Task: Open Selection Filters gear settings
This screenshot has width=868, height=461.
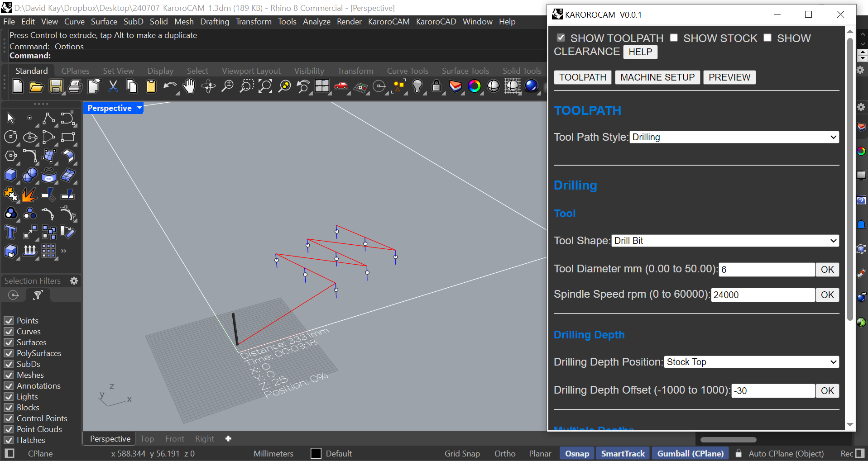Action: [74, 281]
